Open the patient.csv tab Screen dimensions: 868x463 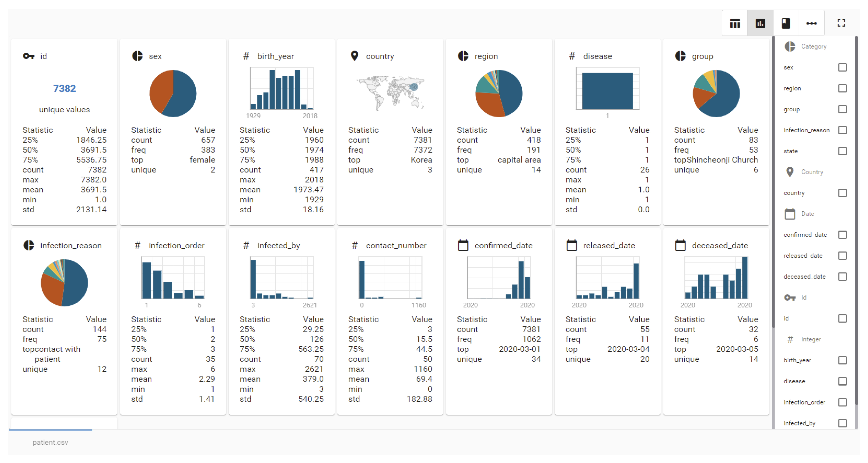coord(50,442)
